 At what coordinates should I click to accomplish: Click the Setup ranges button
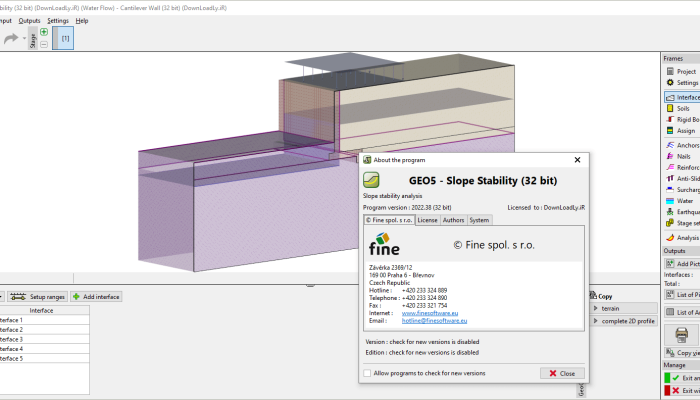tap(38, 296)
